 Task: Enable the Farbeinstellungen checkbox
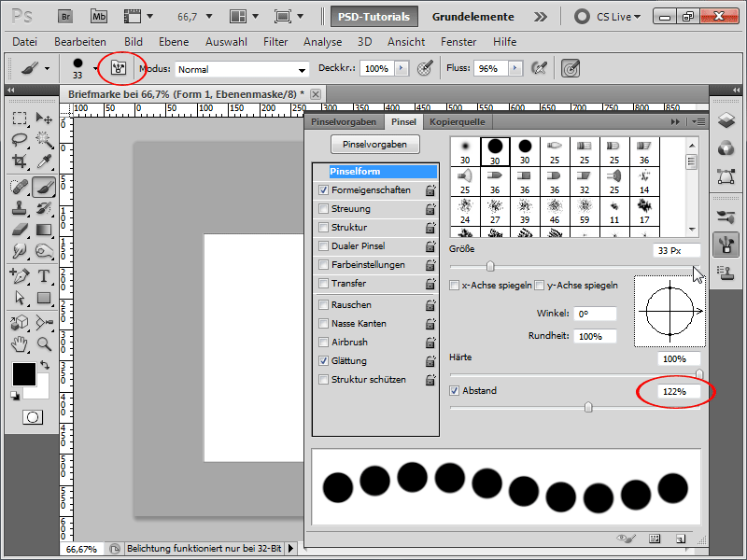coord(323,264)
